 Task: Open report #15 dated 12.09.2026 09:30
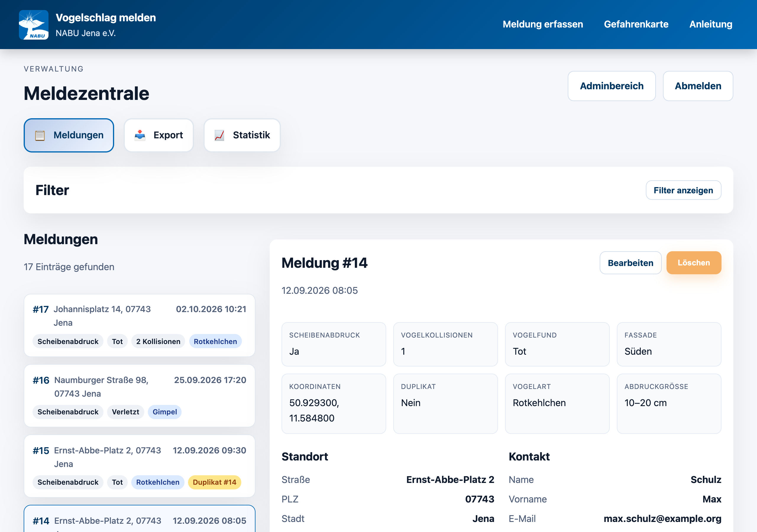coord(140,466)
